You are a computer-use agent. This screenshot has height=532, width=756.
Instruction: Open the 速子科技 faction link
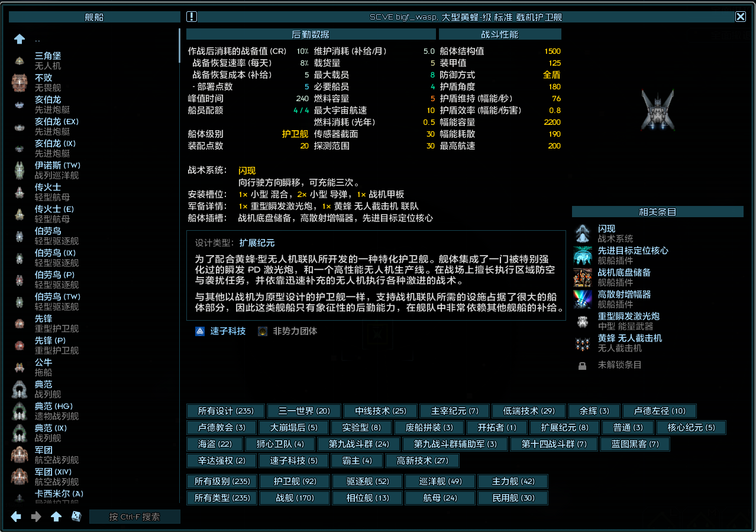coord(228,331)
